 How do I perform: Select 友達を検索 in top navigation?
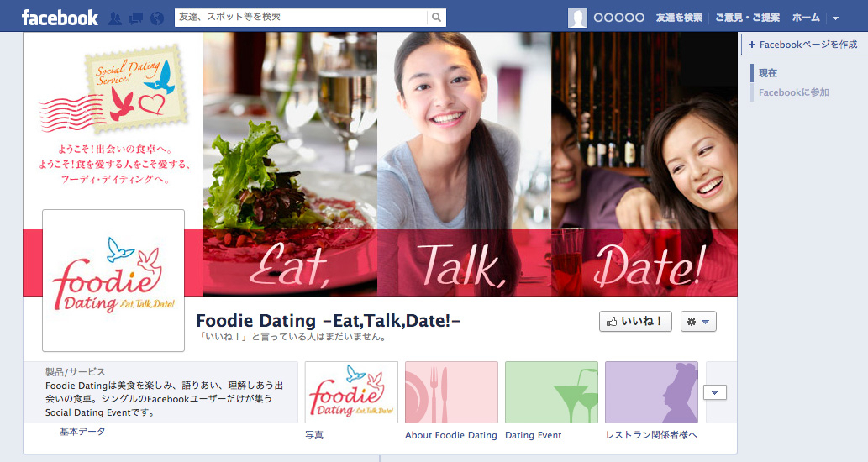pyautogui.click(x=679, y=18)
